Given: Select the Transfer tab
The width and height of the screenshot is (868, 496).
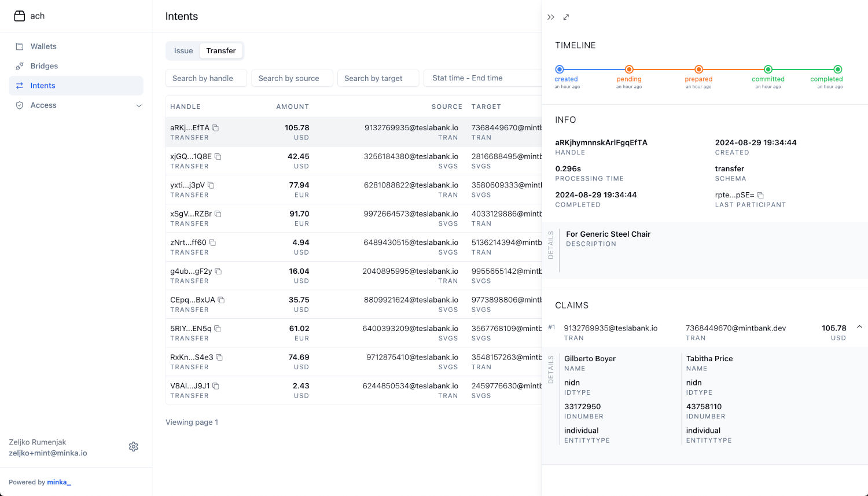Looking at the screenshot, I should tap(221, 51).
